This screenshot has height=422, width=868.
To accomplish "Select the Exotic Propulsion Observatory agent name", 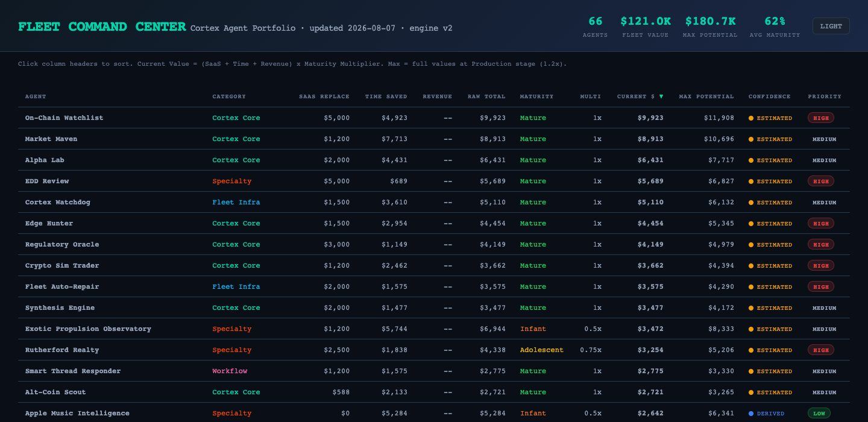I will pos(88,329).
